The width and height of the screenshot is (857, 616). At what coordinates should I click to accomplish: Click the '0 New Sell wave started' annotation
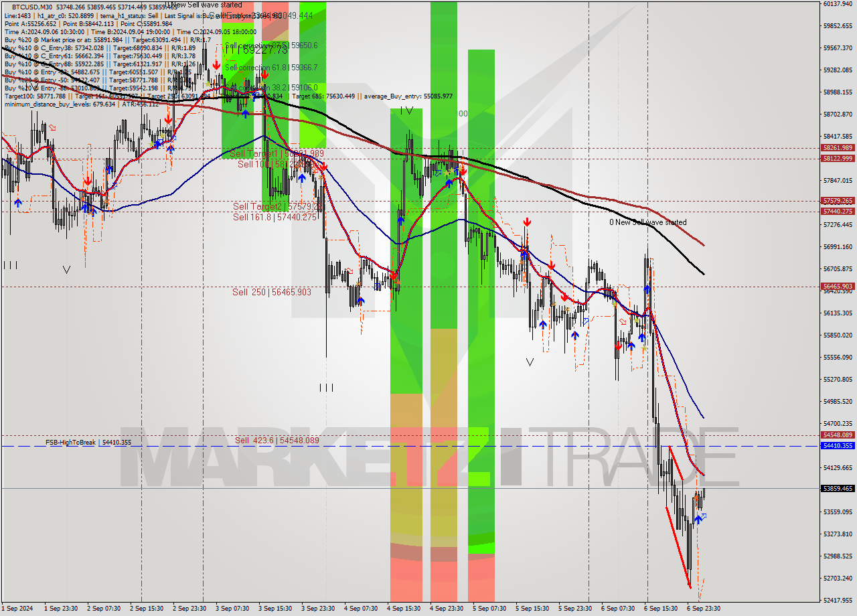pos(647,222)
